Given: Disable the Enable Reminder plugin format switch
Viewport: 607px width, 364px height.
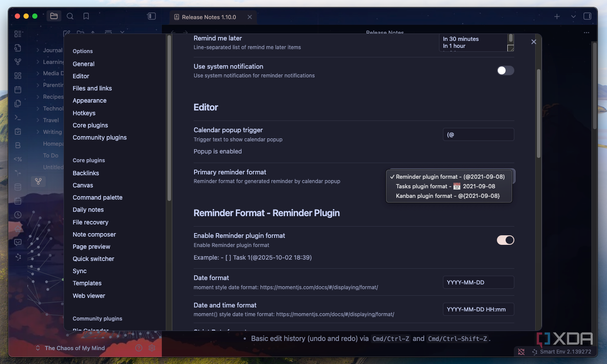Looking at the screenshot, I should coord(506,240).
